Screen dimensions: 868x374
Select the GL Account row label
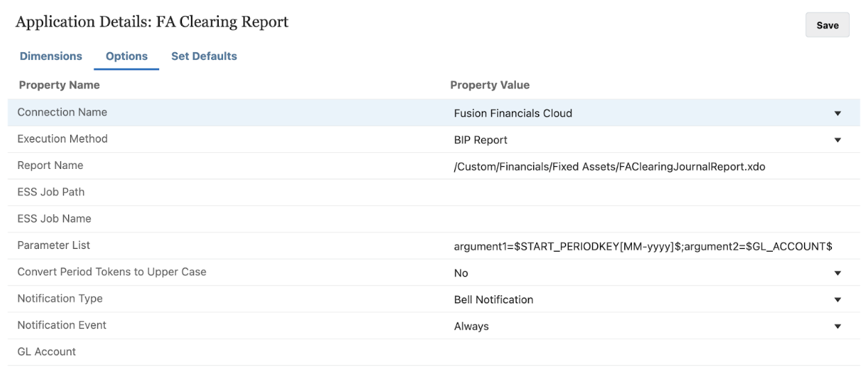click(x=47, y=352)
